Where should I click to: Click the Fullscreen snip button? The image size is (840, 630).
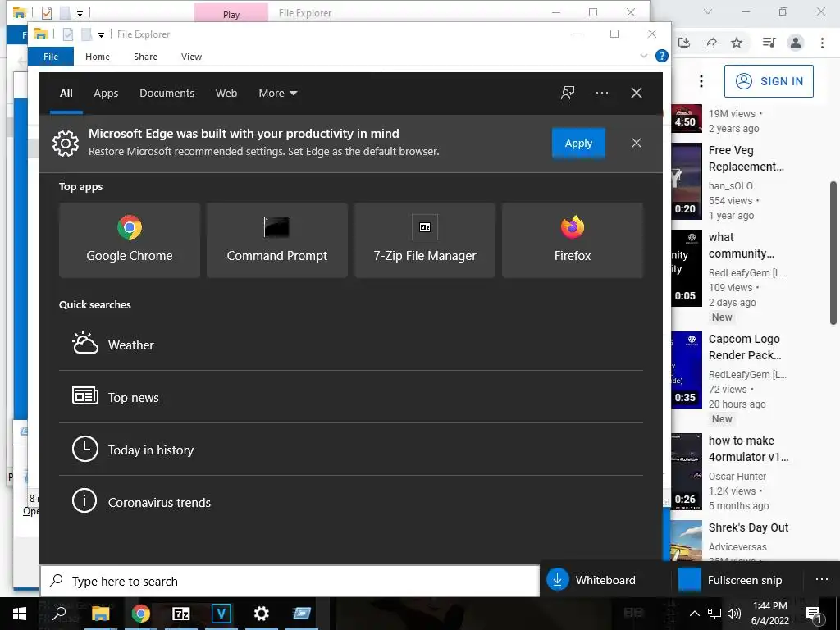[737, 580]
